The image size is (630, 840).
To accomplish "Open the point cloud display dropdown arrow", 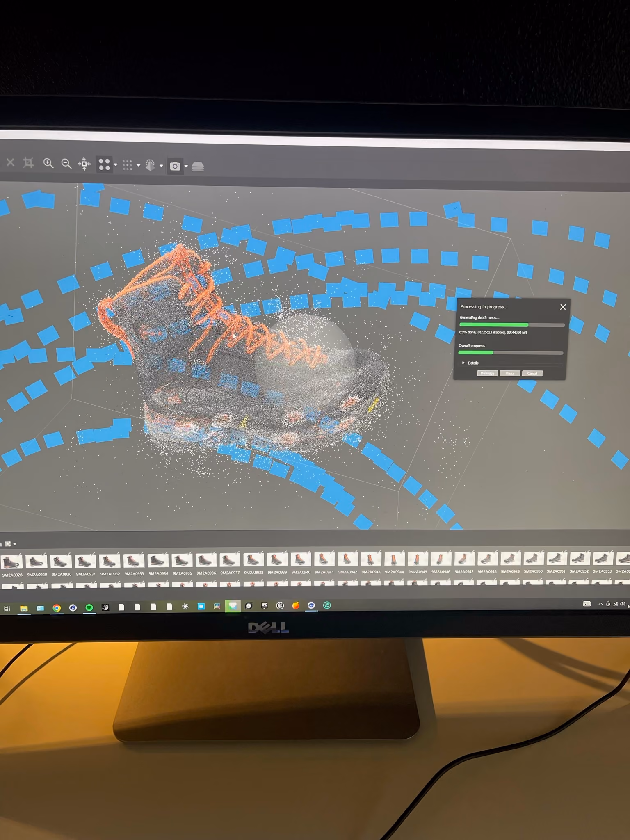I will (x=116, y=165).
